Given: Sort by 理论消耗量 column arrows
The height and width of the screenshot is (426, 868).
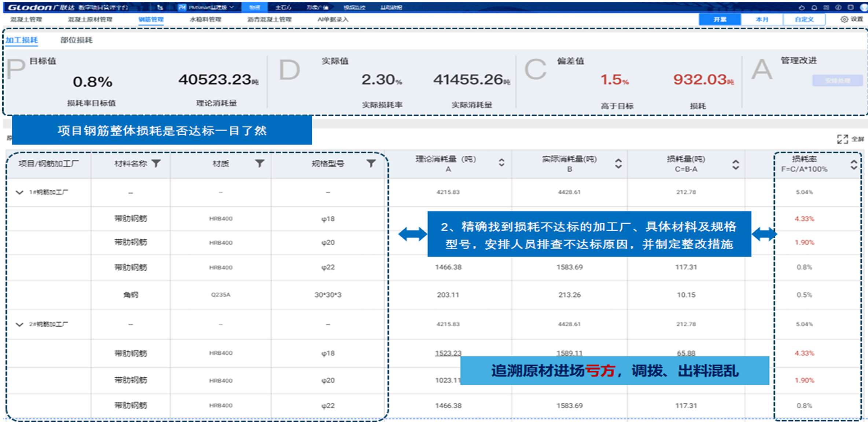Looking at the screenshot, I should click(x=501, y=162).
